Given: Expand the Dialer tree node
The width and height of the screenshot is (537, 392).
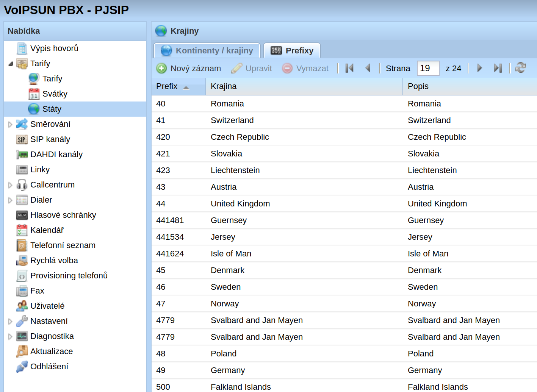Looking at the screenshot, I should [x=10, y=200].
